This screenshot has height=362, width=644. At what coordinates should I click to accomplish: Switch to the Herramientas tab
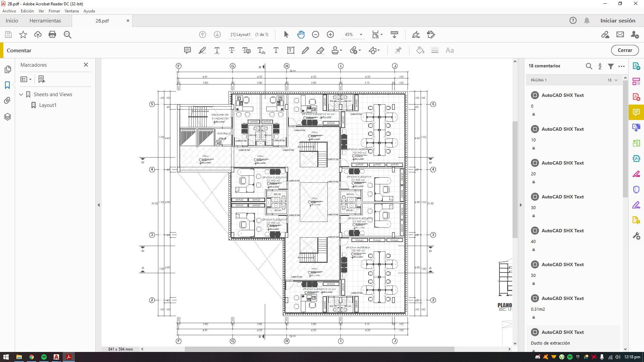tap(45, 21)
